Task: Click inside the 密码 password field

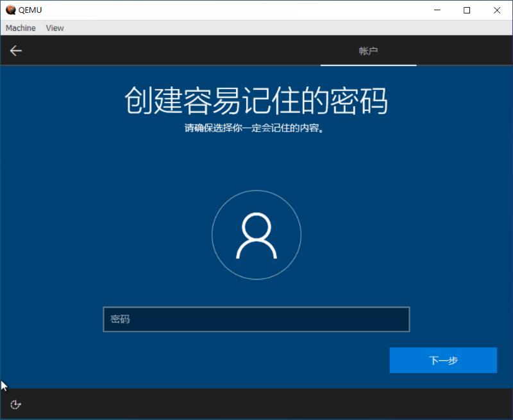Action: 256,319
